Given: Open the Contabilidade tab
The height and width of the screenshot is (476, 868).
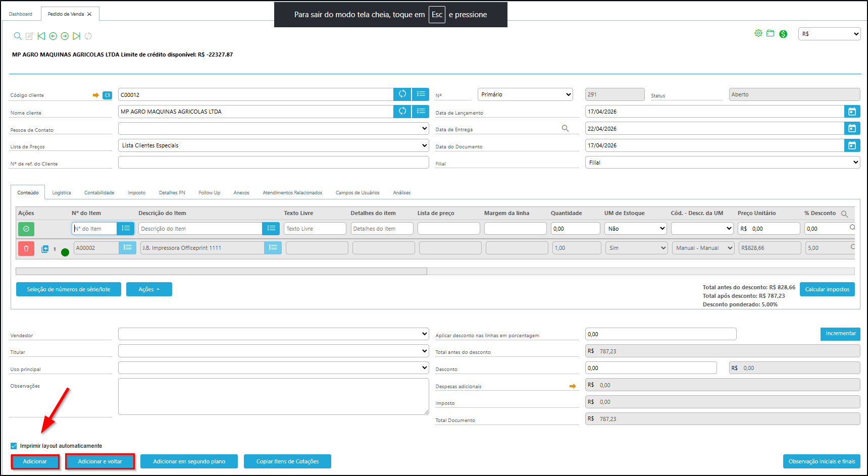Looking at the screenshot, I should coord(99,193).
